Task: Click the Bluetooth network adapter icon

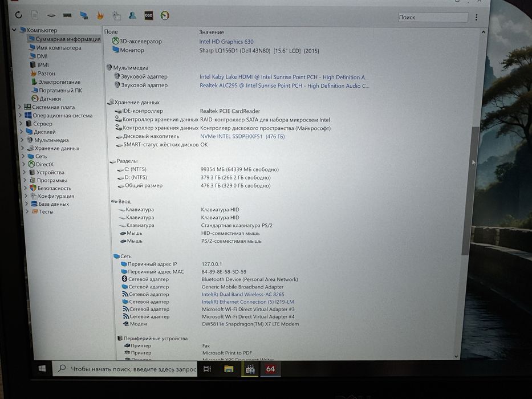Action: pos(124,279)
